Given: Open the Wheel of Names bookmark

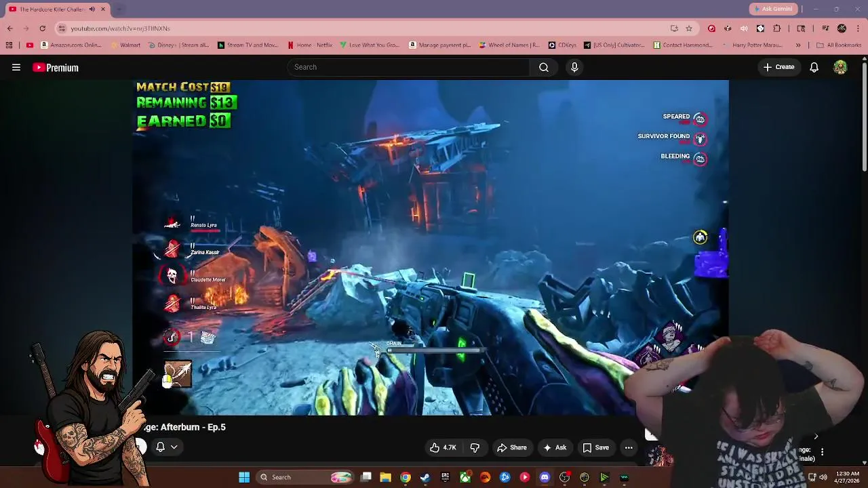Looking at the screenshot, I should (509, 45).
